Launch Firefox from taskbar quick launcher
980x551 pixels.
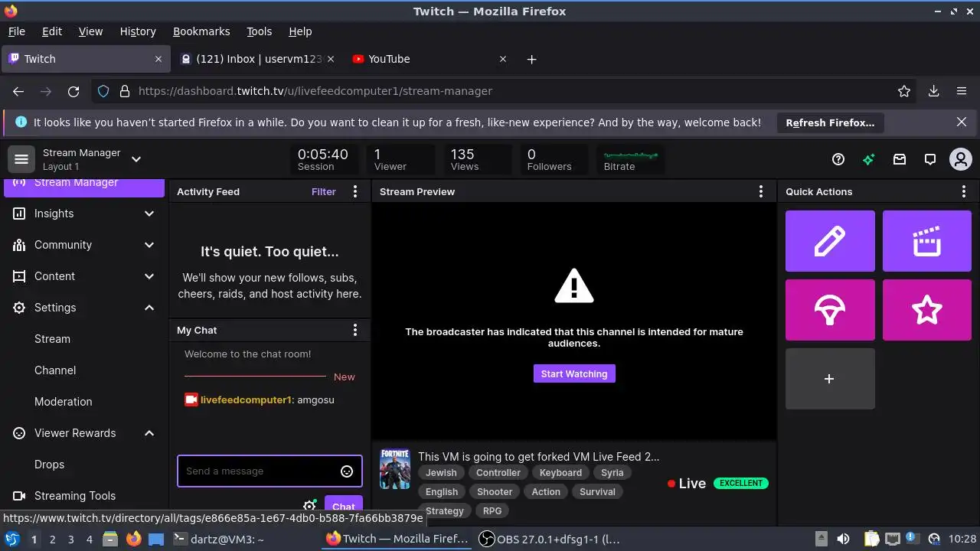pos(133,540)
